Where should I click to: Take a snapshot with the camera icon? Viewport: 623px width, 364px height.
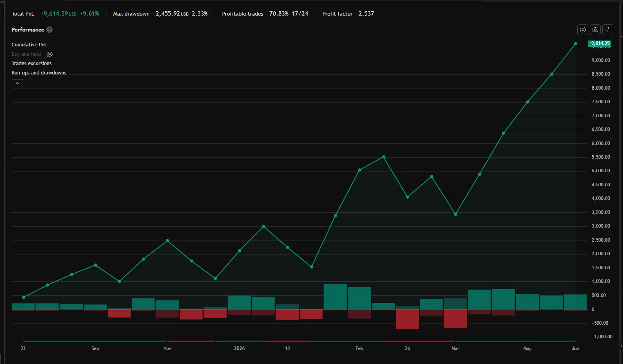(595, 30)
